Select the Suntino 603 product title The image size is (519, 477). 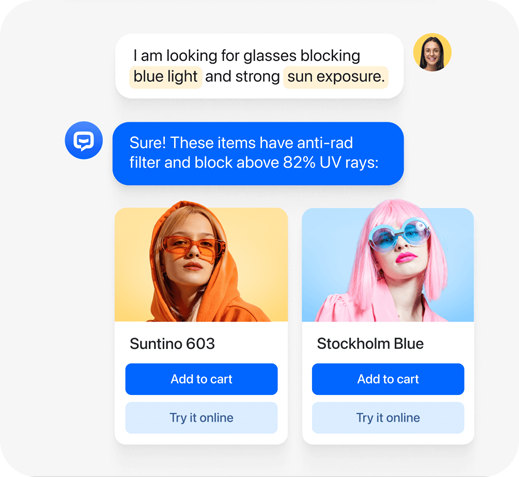pos(172,344)
